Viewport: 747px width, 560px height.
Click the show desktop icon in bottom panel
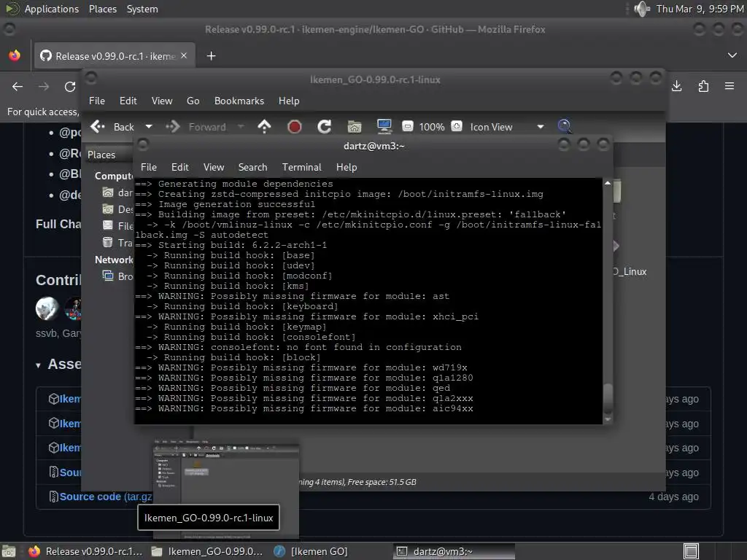(x=9, y=551)
